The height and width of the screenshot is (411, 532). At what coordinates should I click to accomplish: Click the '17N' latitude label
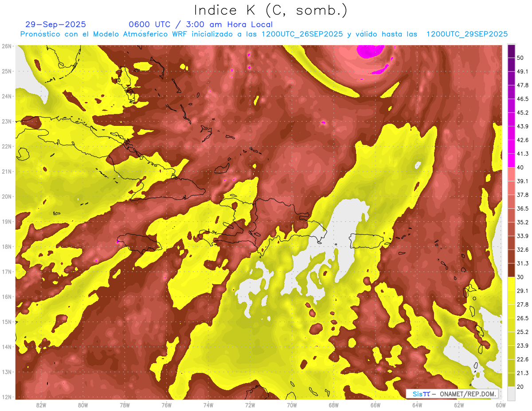[6, 271]
